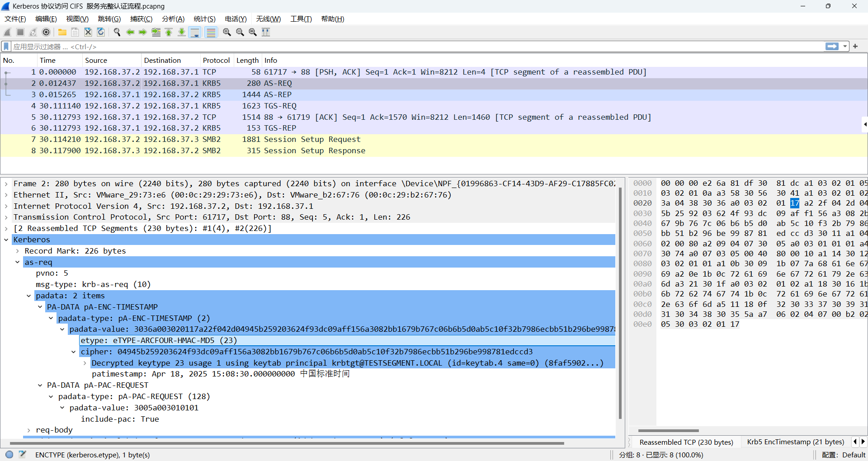This screenshot has height=461, width=868.
Task: Toggle auto-scroll during live capture
Action: point(195,32)
